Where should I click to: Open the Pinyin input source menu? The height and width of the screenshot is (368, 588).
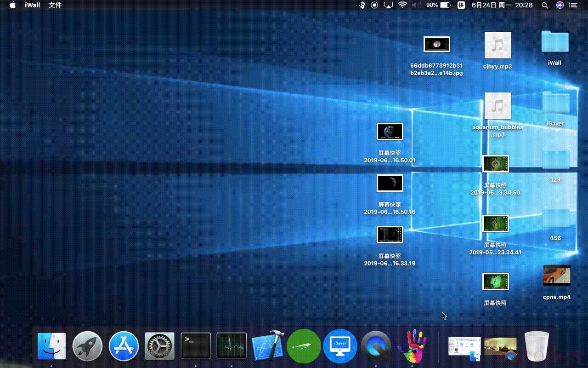coord(461,5)
